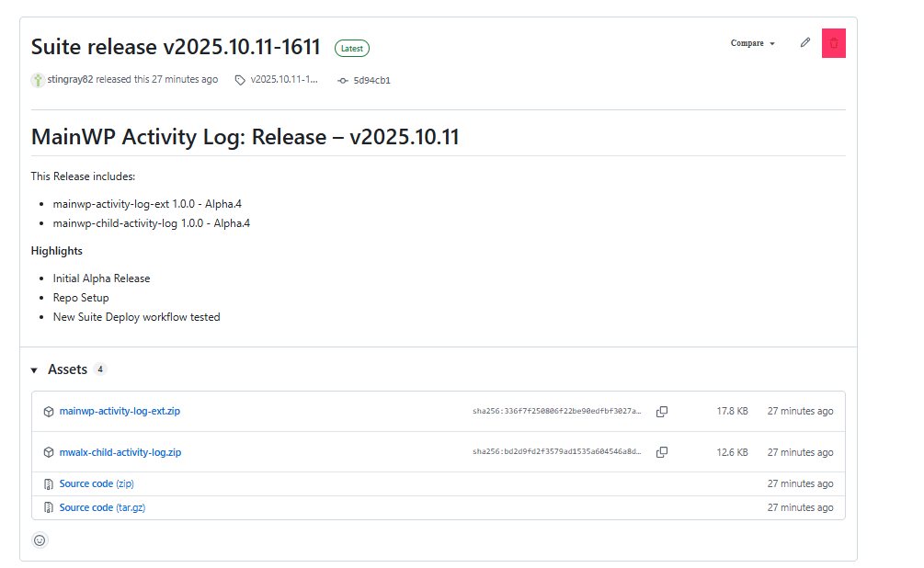Image resolution: width=924 pixels, height=568 pixels.
Task: Click the red delete release trash icon
Action: click(833, 43)
